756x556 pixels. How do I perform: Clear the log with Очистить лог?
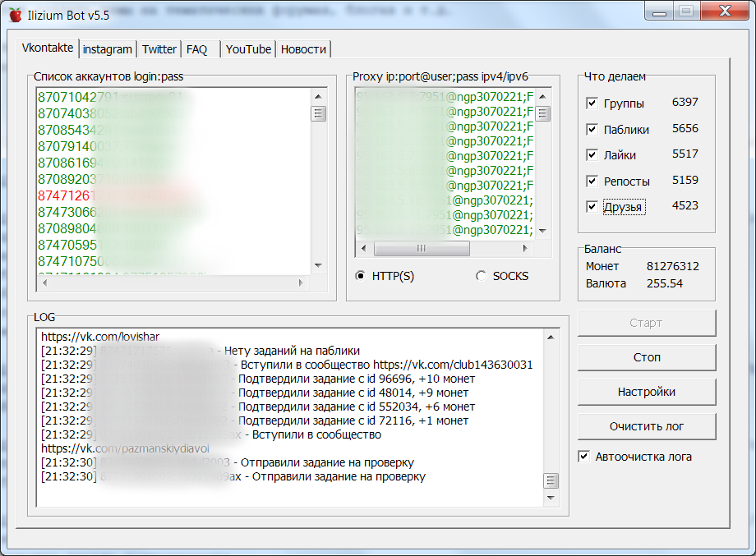point(647,426)
